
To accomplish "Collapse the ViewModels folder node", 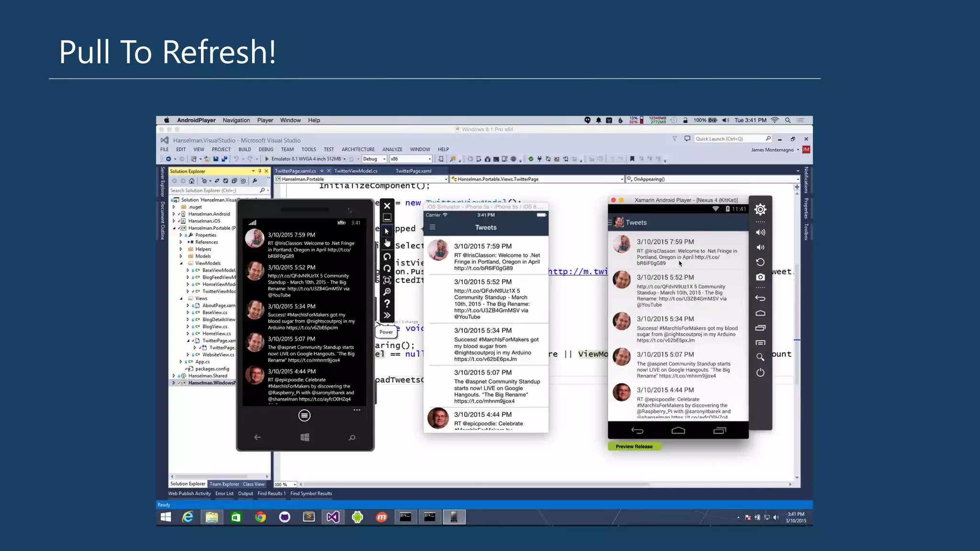I will point(181,263).
